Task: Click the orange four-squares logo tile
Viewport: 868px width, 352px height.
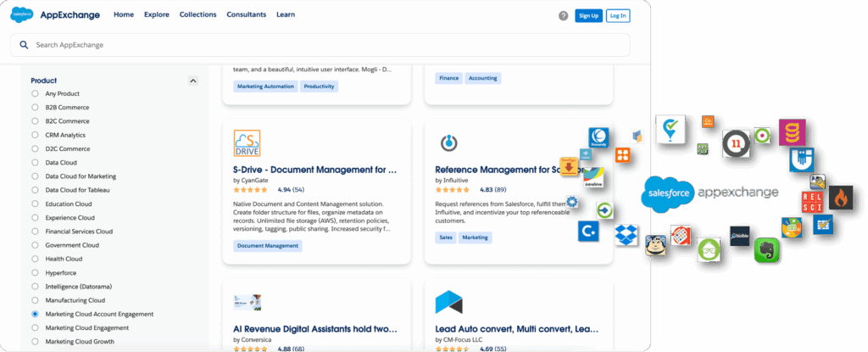Action: click(623, 154)
